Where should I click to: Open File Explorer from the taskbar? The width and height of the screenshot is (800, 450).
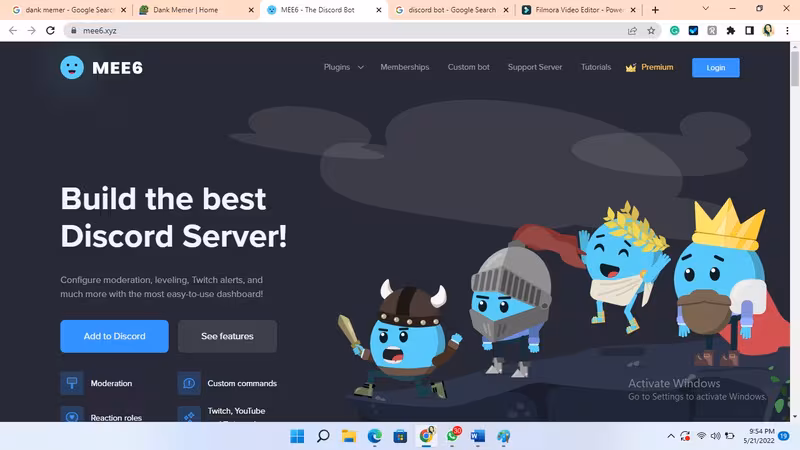click(349, 436)
